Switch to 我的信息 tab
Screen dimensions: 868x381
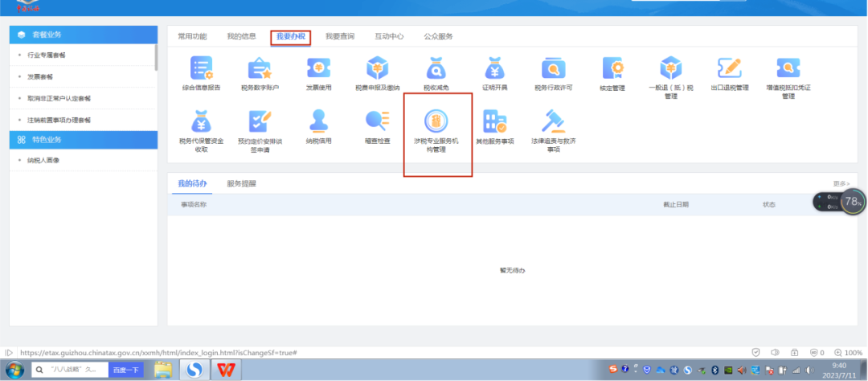coord(241,36)
